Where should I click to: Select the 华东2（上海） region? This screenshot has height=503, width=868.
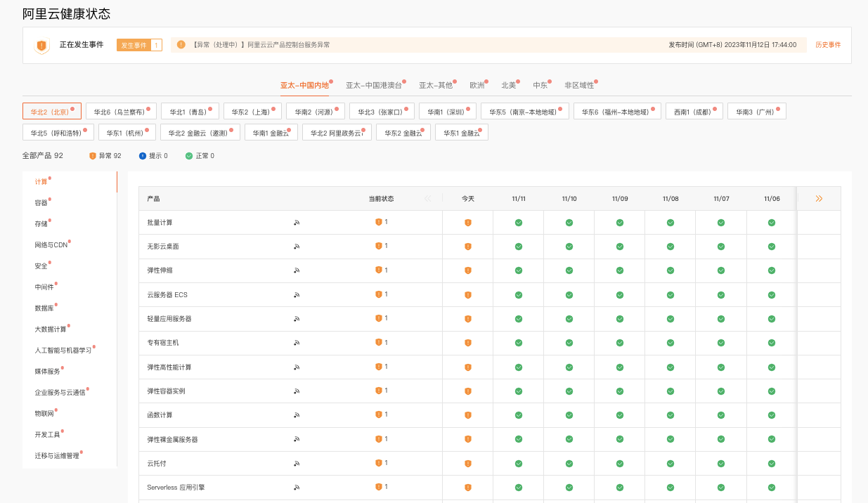click(x=253, y=112)
